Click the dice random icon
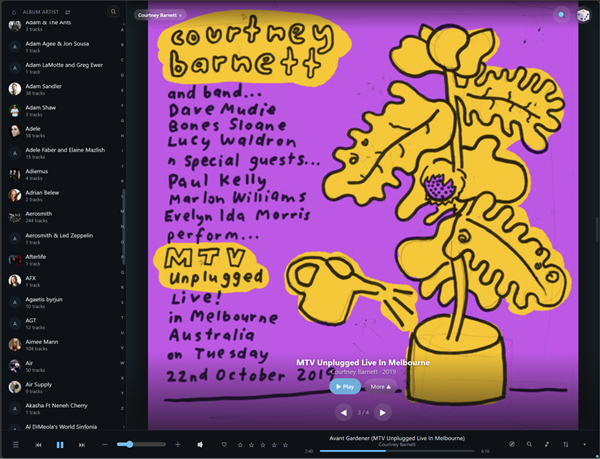The height and width of the screenshot is (459, 600). [583, 15]
